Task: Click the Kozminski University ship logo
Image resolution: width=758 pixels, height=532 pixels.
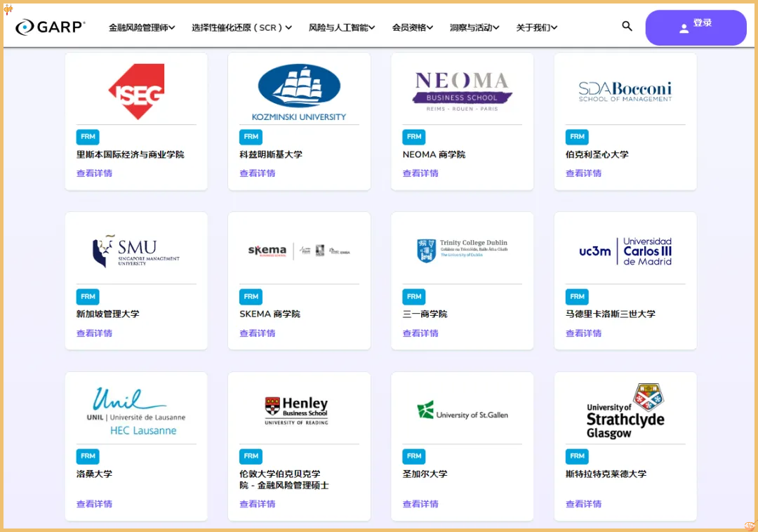Action: tap(299, 91)
